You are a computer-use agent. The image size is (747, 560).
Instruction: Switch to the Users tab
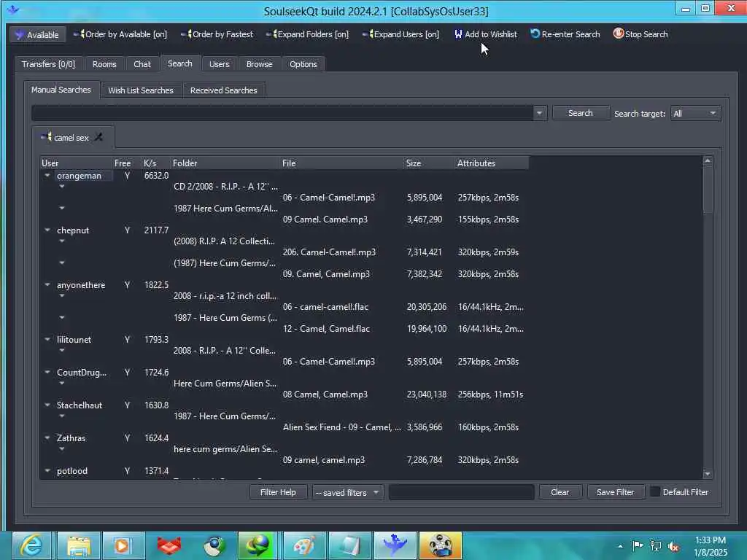tap(219, 64)
